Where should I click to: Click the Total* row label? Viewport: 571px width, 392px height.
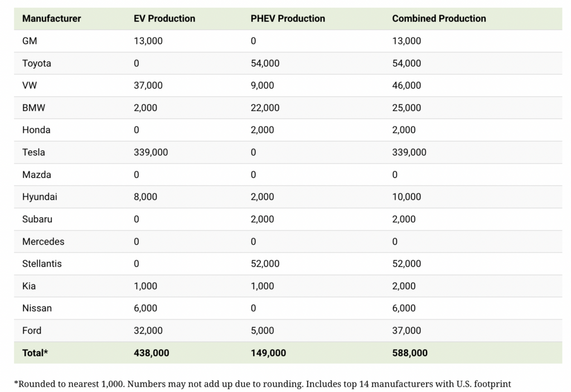coord(35,353)
